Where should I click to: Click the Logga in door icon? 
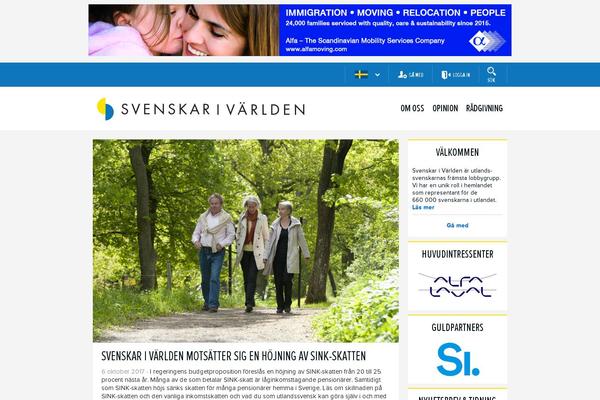coord(445,75)
